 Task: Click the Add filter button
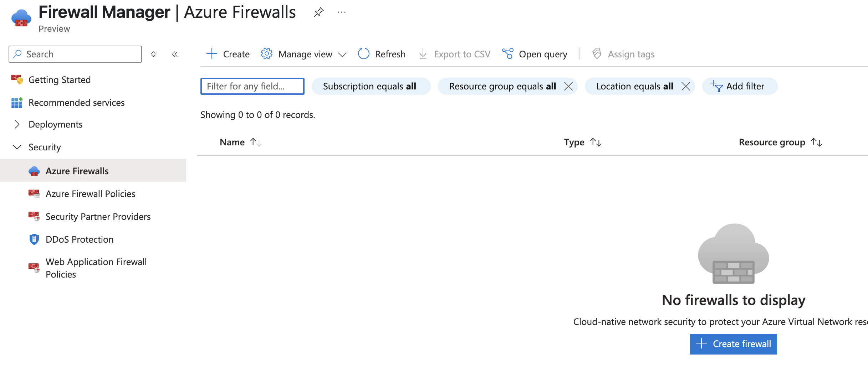pos(740,86)
